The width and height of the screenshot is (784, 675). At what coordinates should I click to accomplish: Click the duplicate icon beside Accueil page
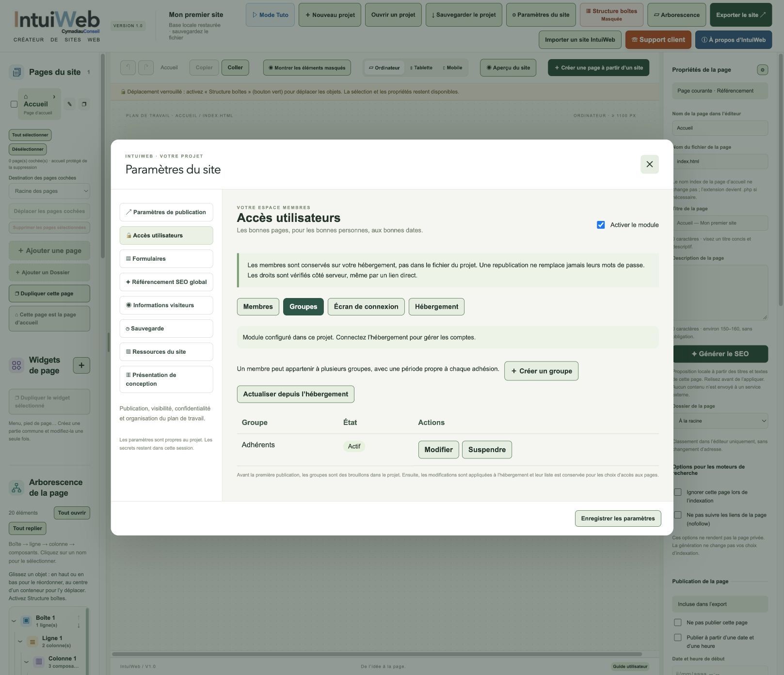tap(84, 104)
